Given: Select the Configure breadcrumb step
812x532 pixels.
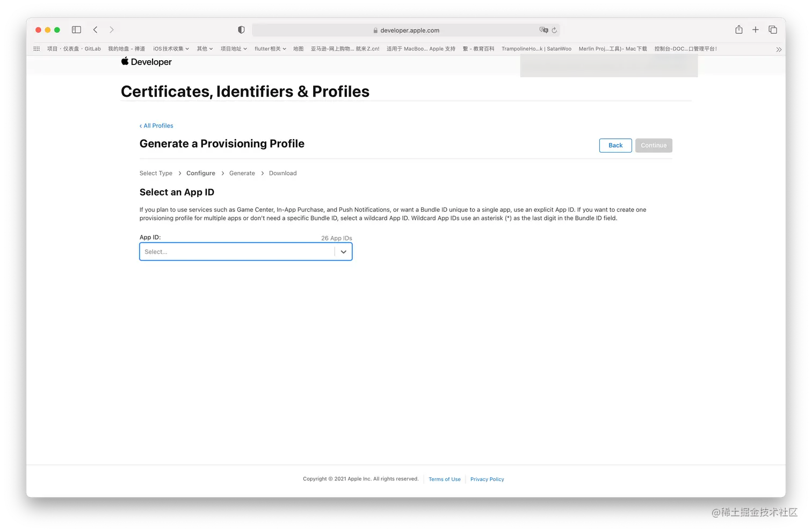Looking at the screenshot, I should coord(201,173).
